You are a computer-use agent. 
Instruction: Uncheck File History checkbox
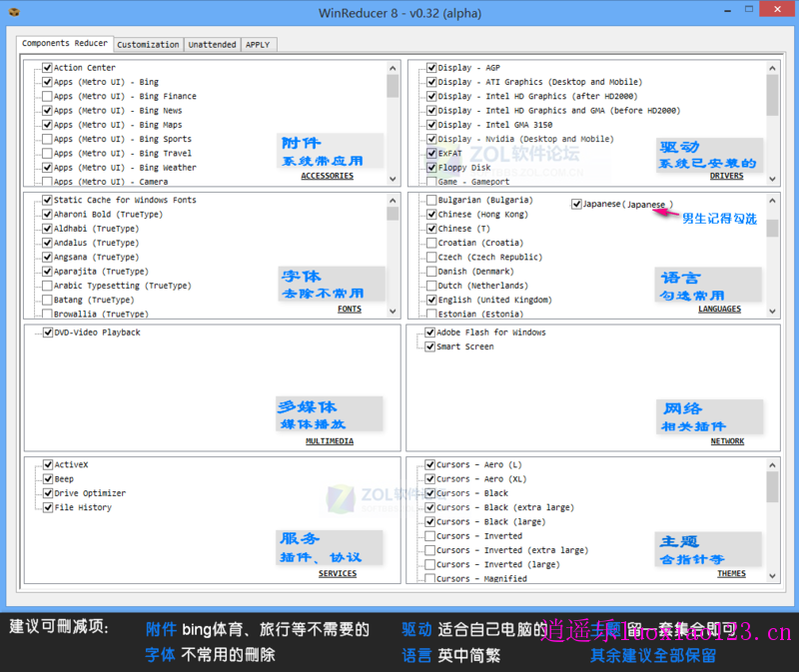point(48,507)
